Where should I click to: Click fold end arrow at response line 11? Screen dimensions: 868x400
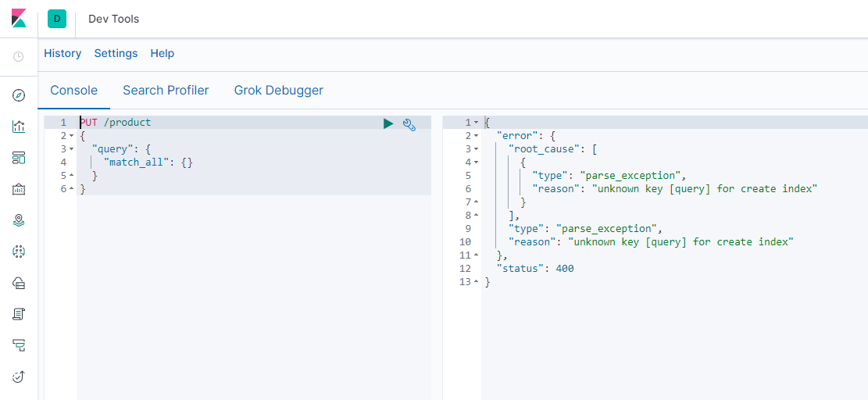pos(476,255)
